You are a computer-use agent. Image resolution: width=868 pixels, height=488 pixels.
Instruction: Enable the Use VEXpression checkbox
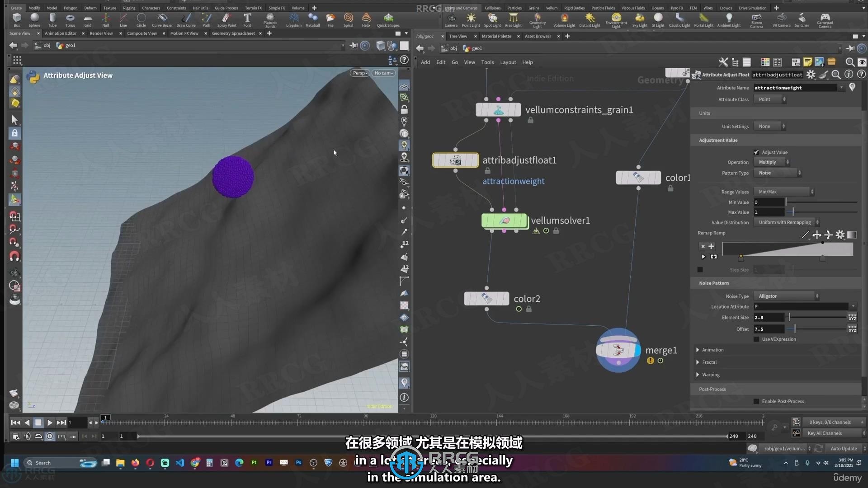(x=756, y=339)
